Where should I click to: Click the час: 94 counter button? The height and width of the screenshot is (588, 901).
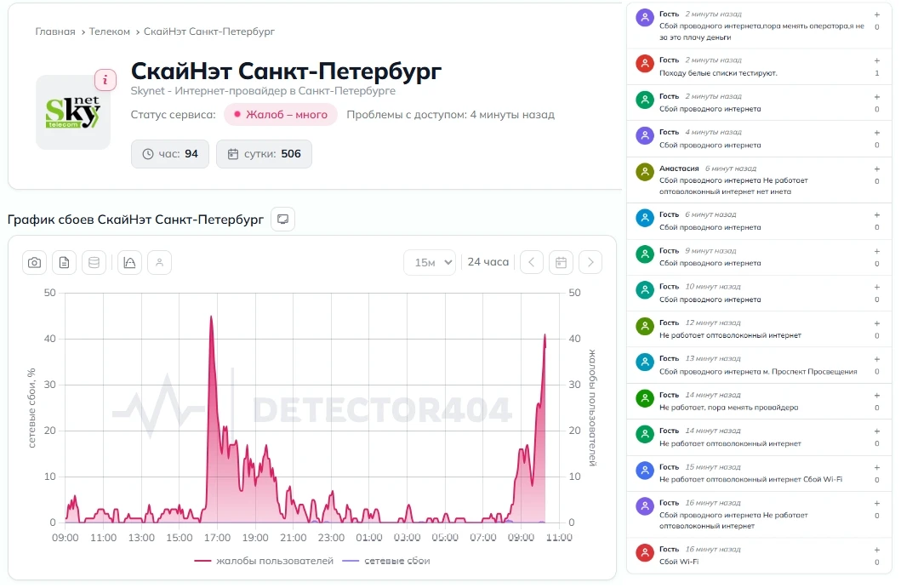[x=170, y=154]
